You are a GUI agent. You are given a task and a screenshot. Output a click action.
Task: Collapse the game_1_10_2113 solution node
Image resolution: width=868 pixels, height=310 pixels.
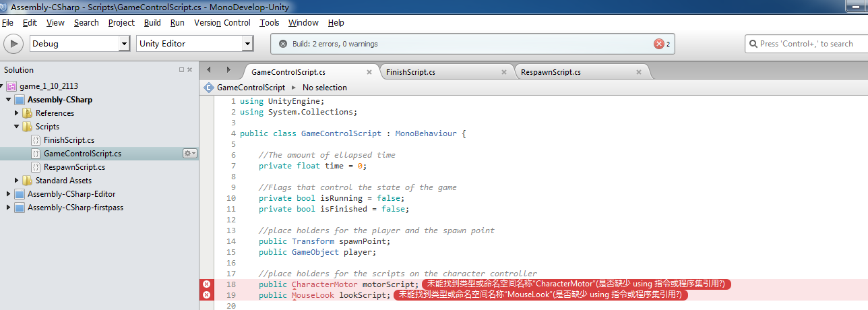click(2, 86)
